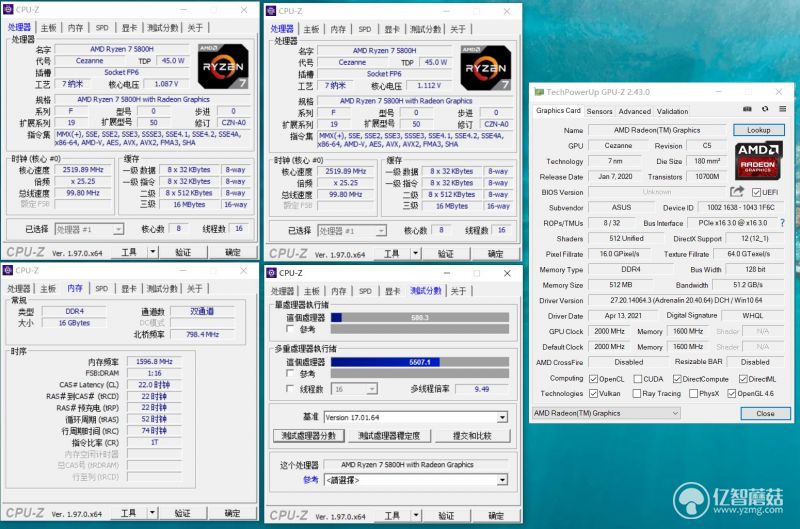Toggle DirectCompute checkbox
The image size is (800, 529).
coord(677,379)
